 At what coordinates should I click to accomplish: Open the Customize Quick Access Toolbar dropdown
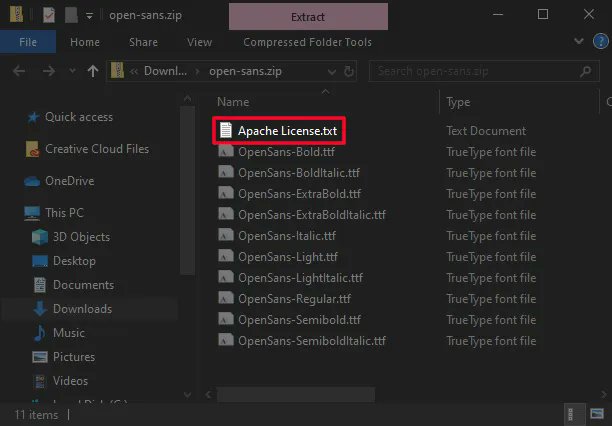89,16
